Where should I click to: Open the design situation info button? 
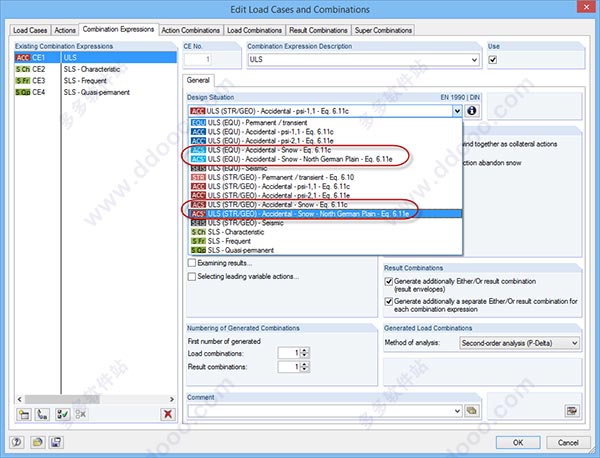(472, 111)
